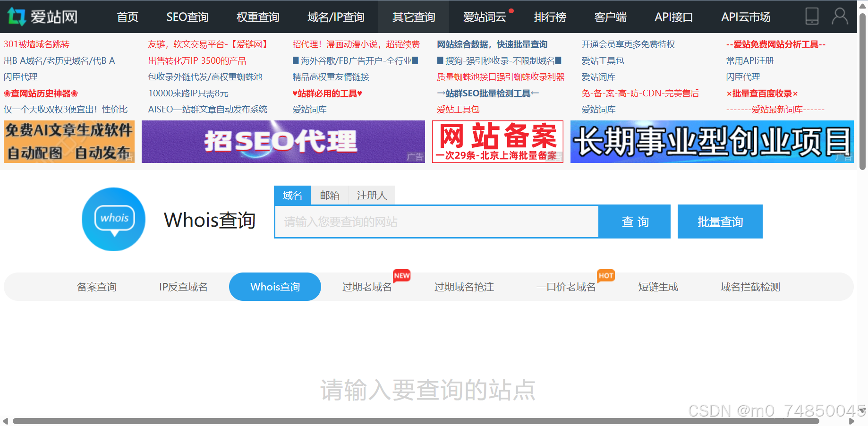The image size is (868, 426).
Task: Open the 出B A域名/老历史域名 link
Action: coord(60,60)
